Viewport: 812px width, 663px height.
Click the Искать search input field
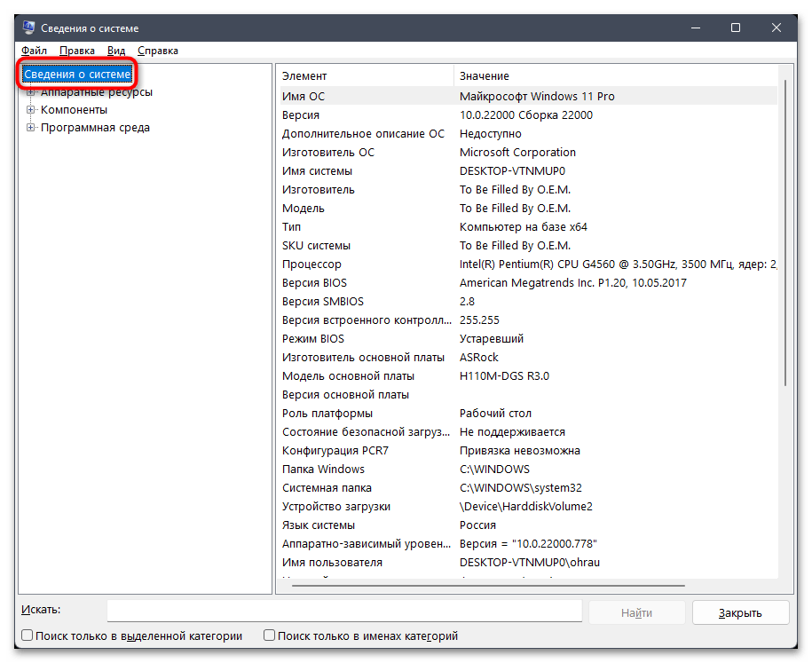pyautogui.click(x=344, y=611)
